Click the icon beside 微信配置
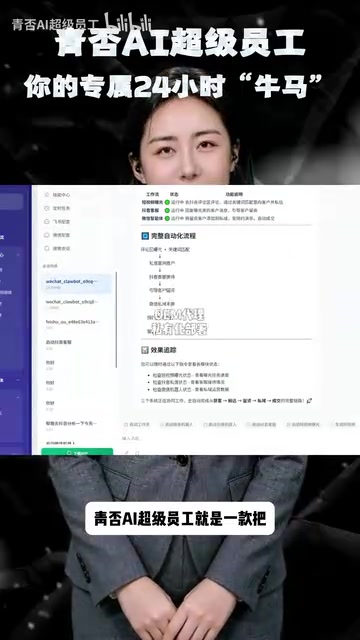This screenshot has height=640, width=360. (47, 235)
